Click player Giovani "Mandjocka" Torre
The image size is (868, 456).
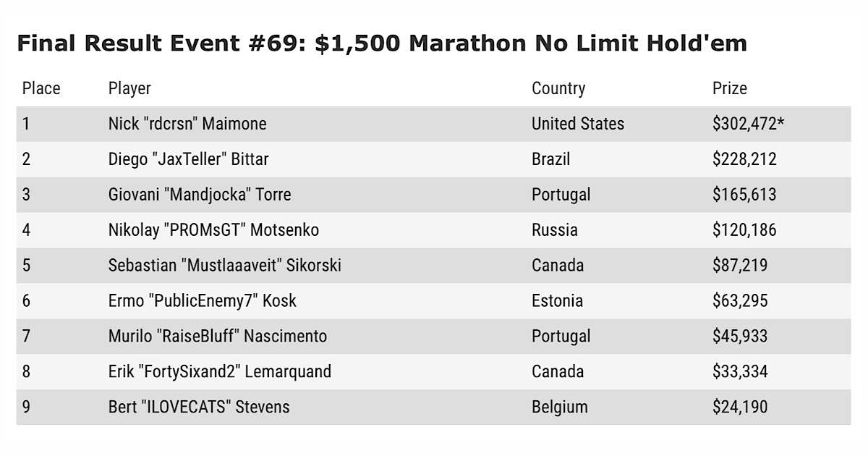click(200, 195)
